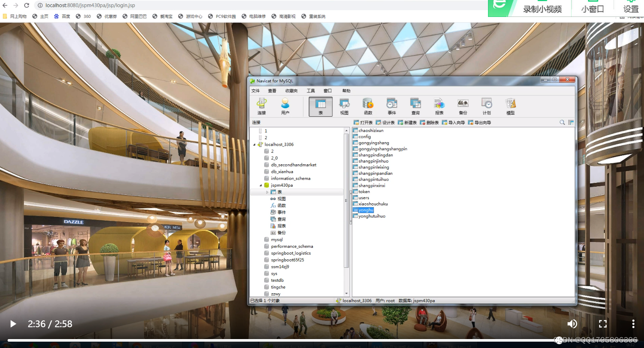Play the video
Viewport: 644px width, 348px height.
(x=13, y=324)
